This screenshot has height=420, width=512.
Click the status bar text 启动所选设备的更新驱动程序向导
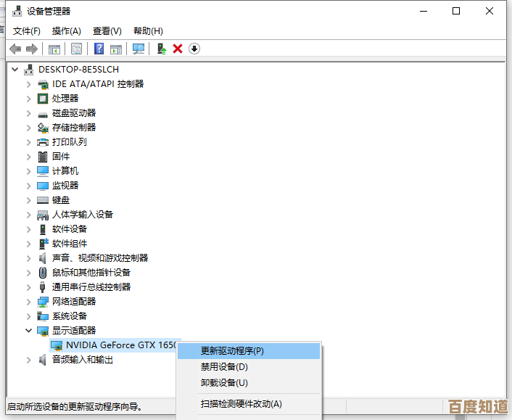coord(75,407)
